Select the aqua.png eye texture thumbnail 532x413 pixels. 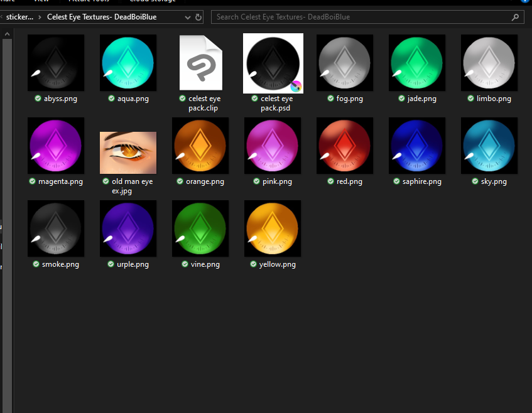[x=128, y=63]
